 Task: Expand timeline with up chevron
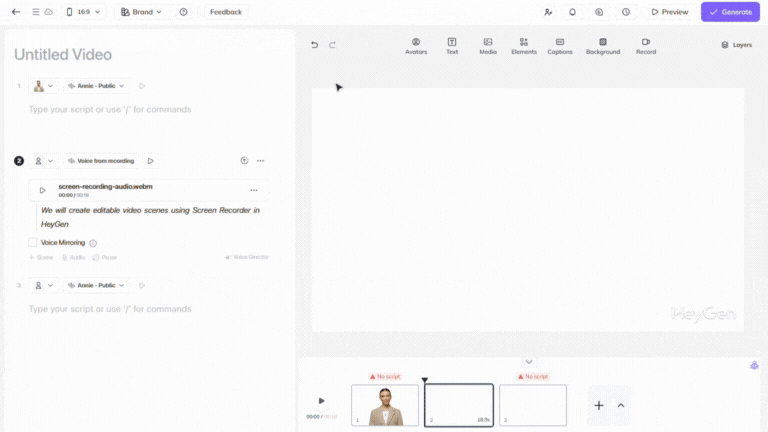(x=621, y=406)
